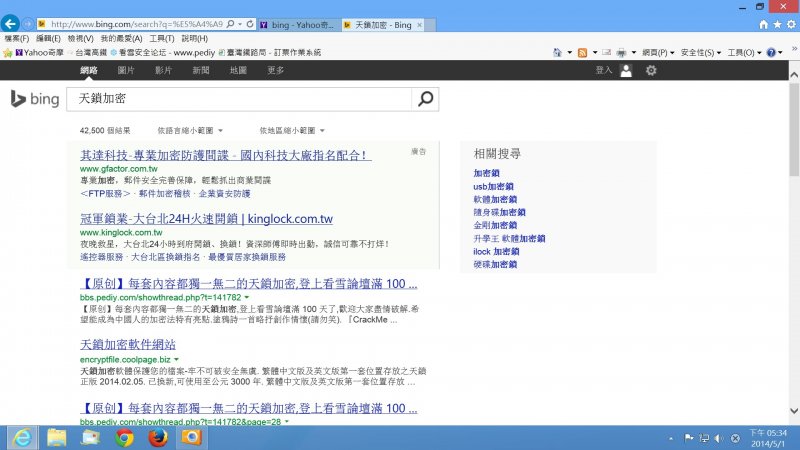Click the browser forward arrow button
This screenshot has height=450, width=800.
(28, 24)
